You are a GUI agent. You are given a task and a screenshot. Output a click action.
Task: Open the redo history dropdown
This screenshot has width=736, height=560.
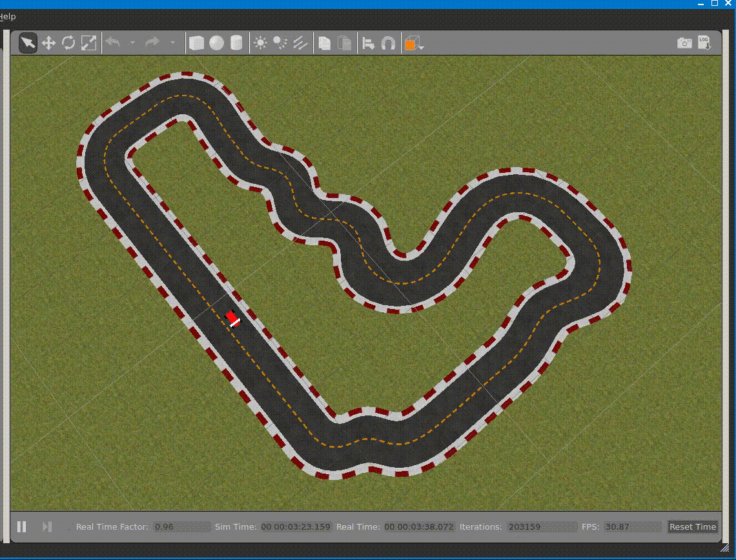coord(173,43)
